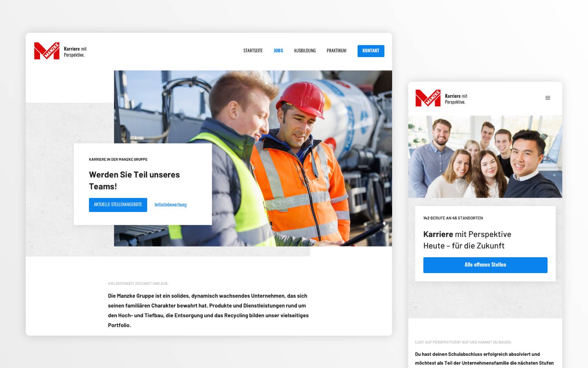Image resolution: width=588 pixels, height=368 pixels.
Task: Click the mobile header tagline beside the logo
Action: coord(456,99)
